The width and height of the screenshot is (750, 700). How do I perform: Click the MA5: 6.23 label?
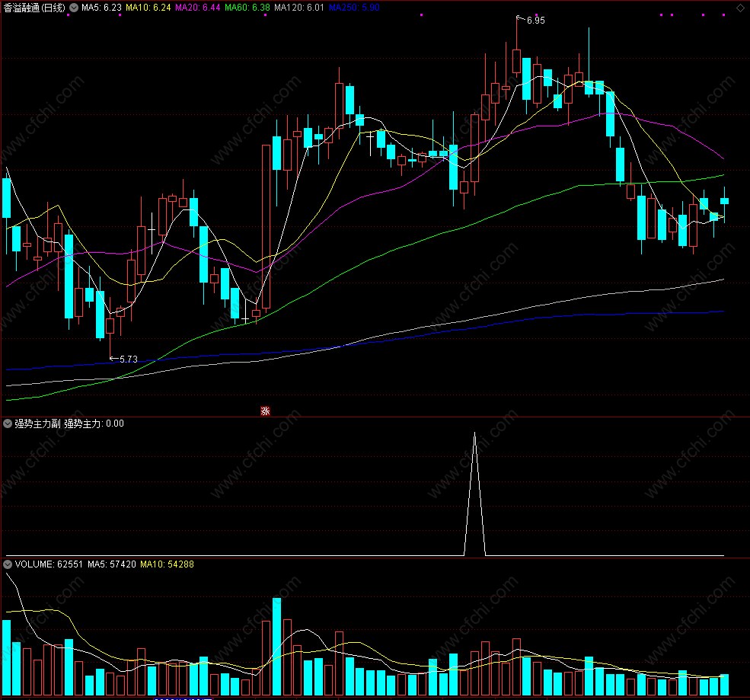[x=101, y=8]
